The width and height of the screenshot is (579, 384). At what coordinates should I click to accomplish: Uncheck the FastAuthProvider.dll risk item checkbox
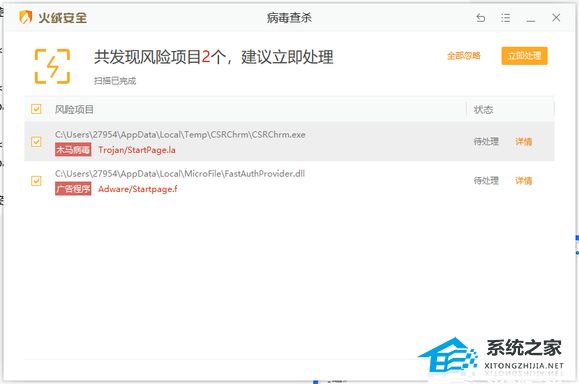coord(36,181)
